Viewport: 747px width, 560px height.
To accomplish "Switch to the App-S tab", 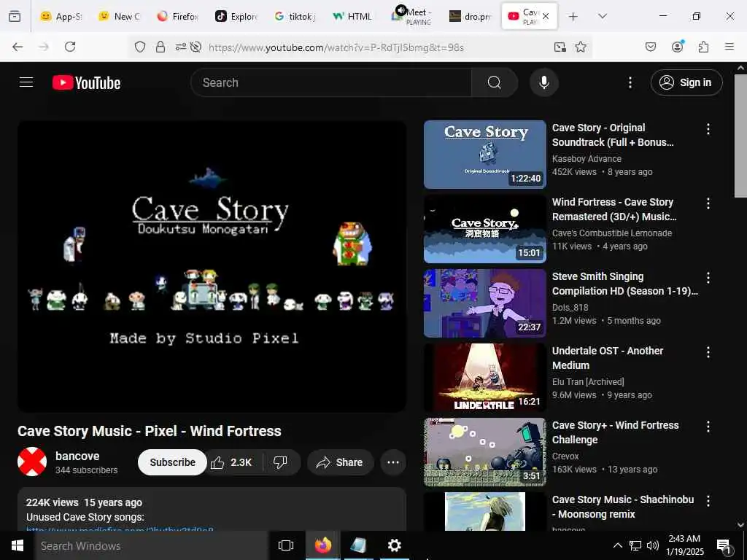I will tap(61, 16).
